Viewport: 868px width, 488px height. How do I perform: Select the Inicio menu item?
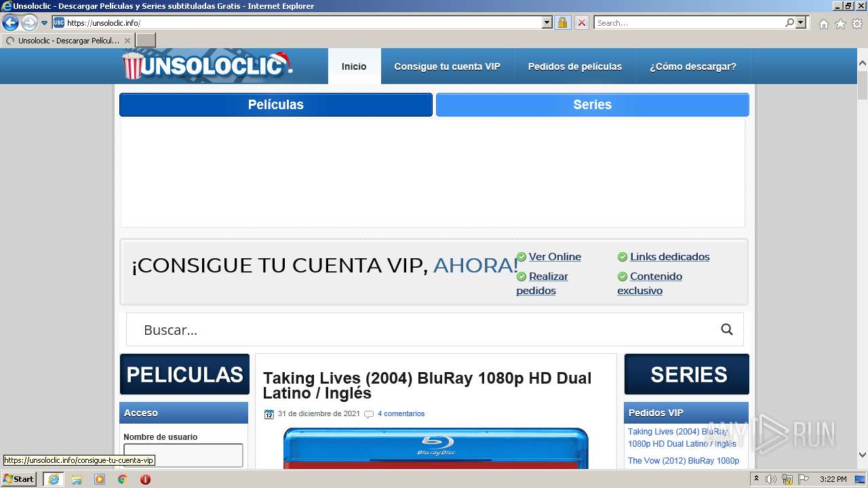click(354, 66)
